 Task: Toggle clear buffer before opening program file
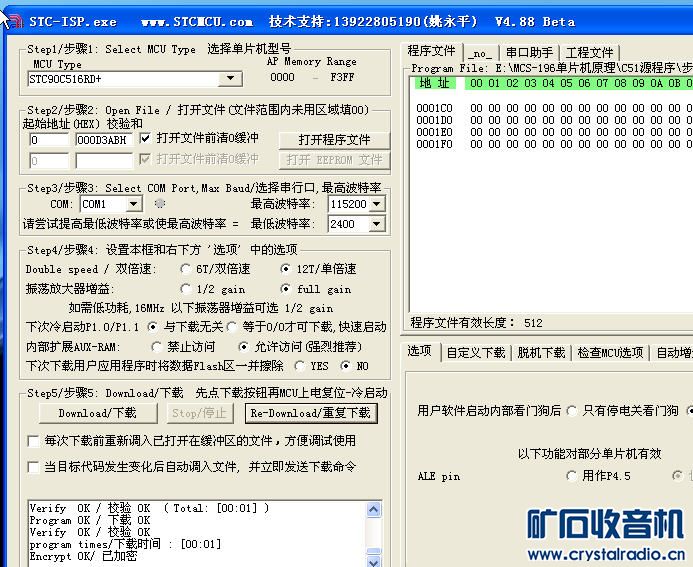(x=145, y=138)
